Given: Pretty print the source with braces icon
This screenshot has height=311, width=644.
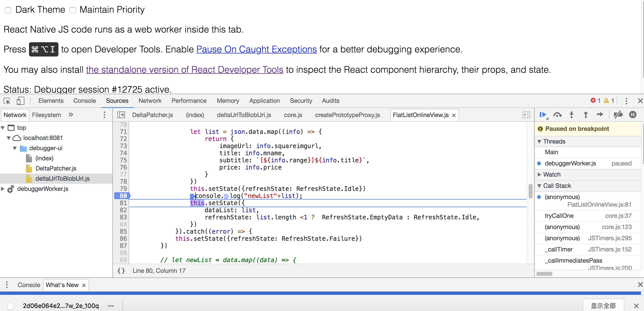Looking at the screenshot, I should point(121,271).
